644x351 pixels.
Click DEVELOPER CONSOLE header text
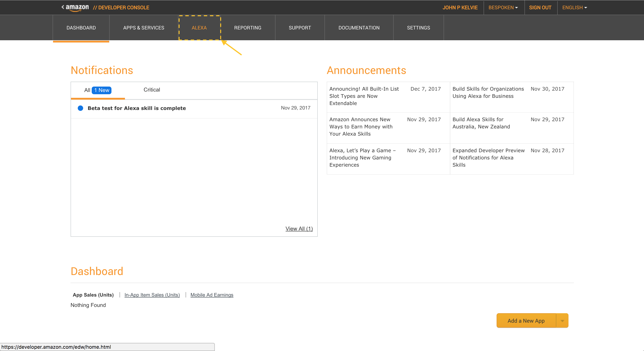tap(121, 7)
